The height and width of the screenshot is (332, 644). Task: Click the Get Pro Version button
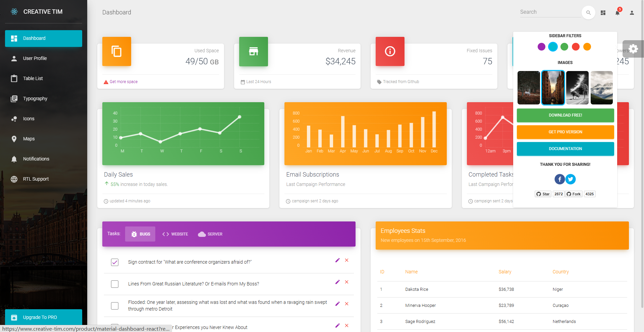(566, 132)
